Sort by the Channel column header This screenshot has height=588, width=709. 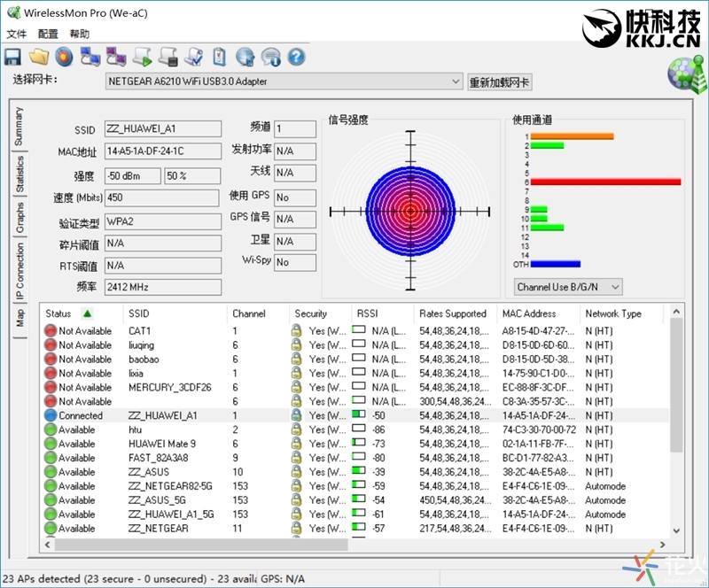click(258, 313)
